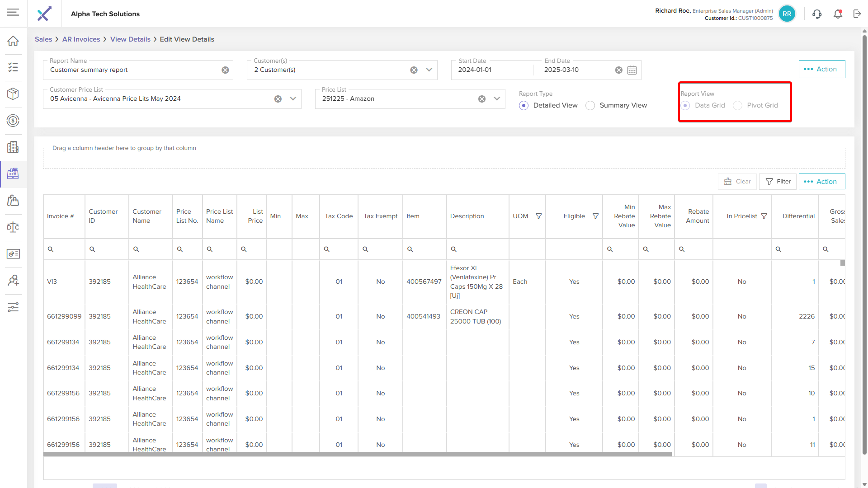Choose the Pivot Grid radio option
The image size is (868, 488).
tap(737, 106)
